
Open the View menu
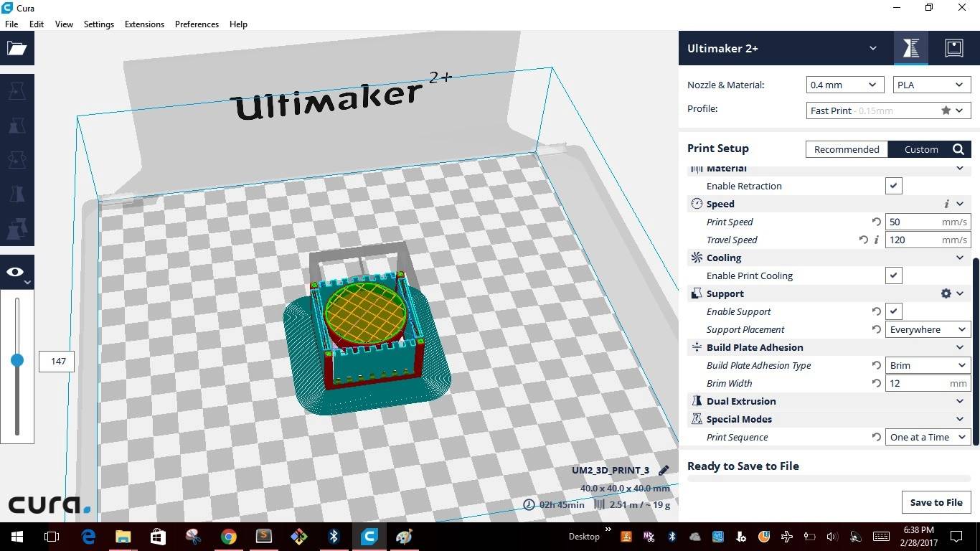click(x=64, y=24)
